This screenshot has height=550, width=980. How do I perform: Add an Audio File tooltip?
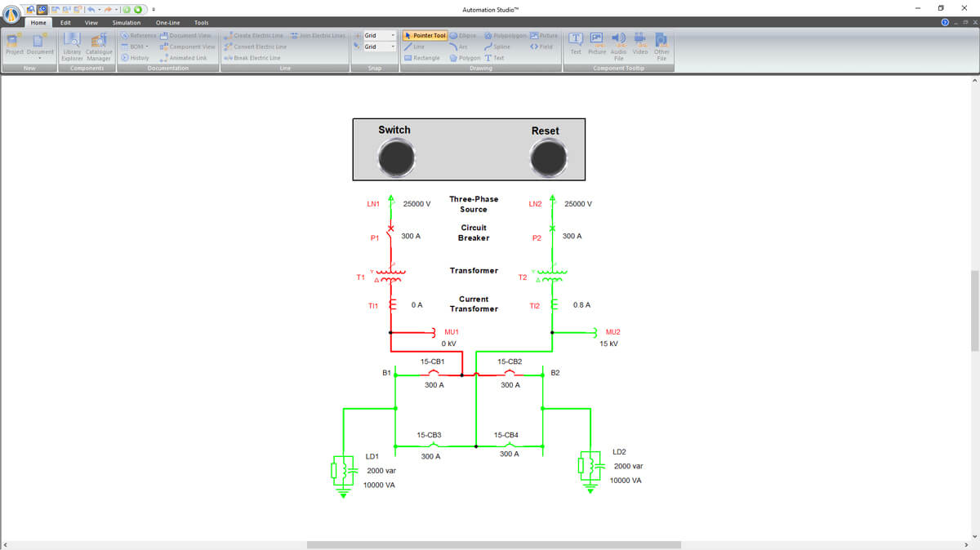pyautogui.click(x=618, y=47)
